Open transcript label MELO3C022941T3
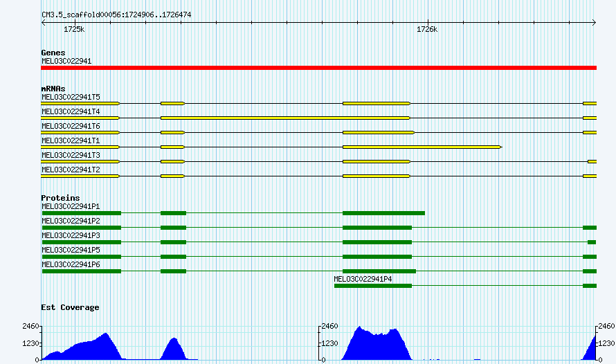 [71, 155]
